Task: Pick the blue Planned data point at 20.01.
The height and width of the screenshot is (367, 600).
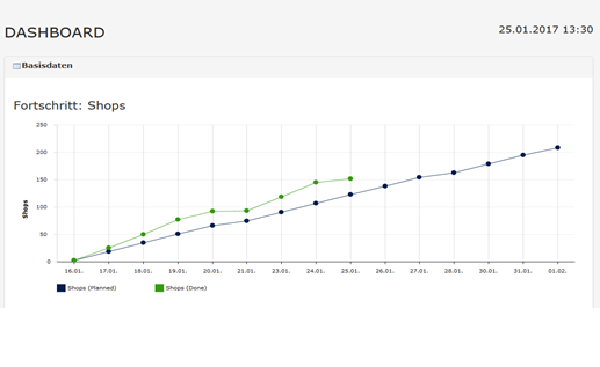Action: [212, 225]
